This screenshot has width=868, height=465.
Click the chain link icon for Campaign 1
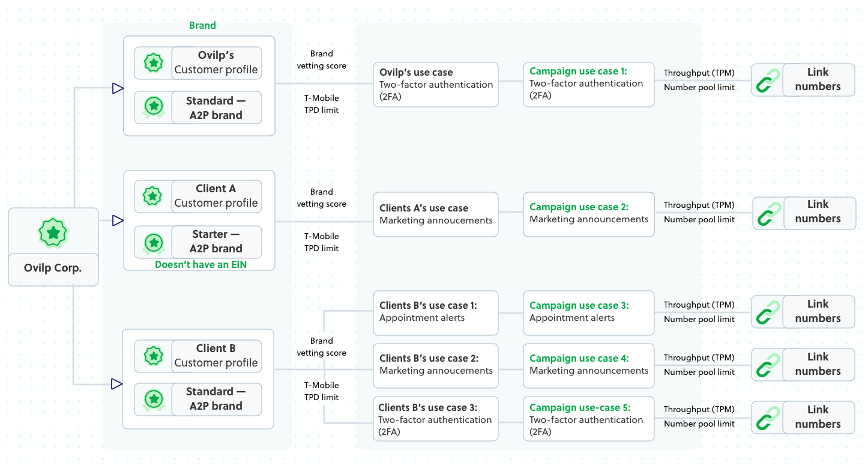767,80
